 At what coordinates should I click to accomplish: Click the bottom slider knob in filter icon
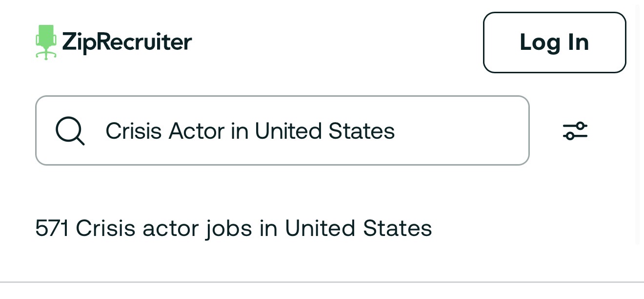click(x=570, y=136)
